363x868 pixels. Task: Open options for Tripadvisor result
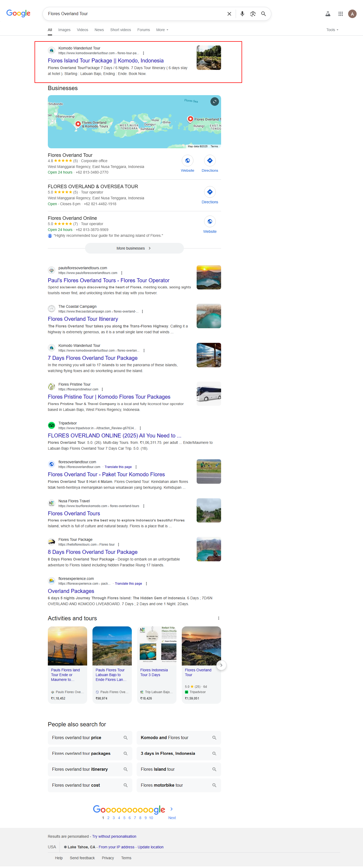[140, 428]
